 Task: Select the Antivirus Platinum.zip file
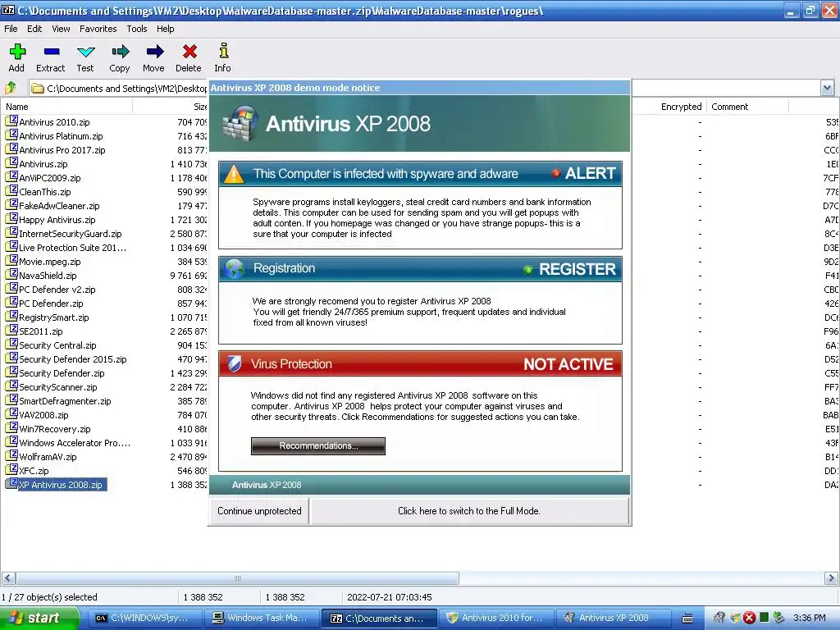(61, 136)
